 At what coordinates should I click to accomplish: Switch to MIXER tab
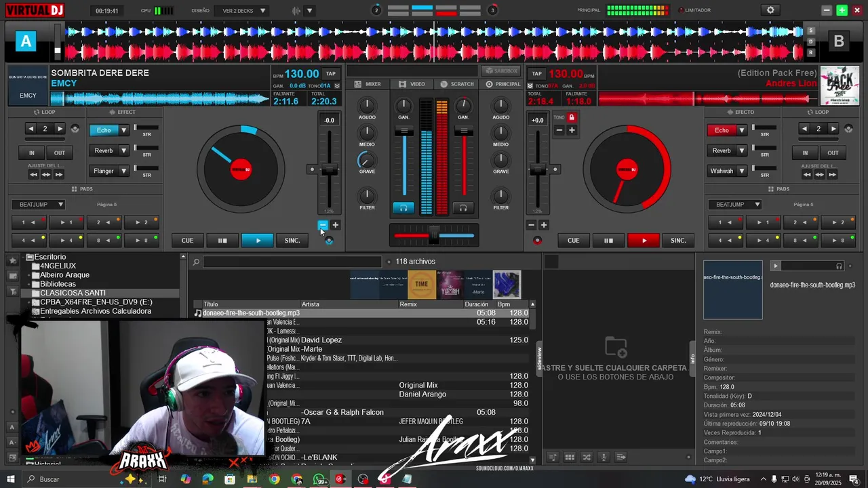[368, 84]
